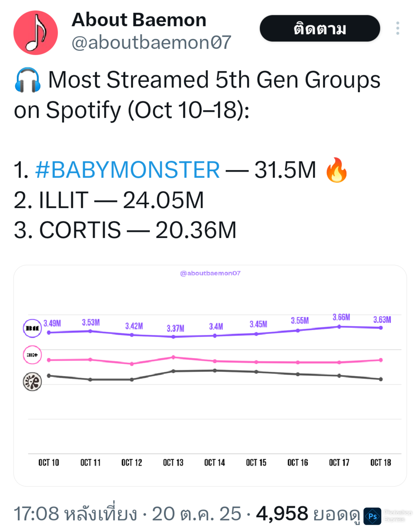Viewport: 420px width, 532px height.
Task: Click the CORTIS logo beside gray line
Action: (32, 381)
